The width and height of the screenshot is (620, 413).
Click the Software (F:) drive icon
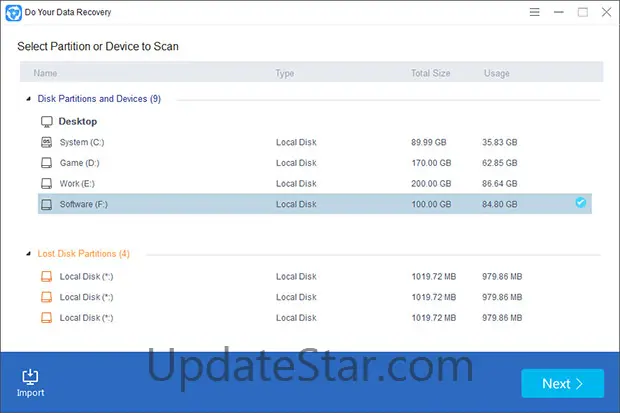(x=47, y=204)
